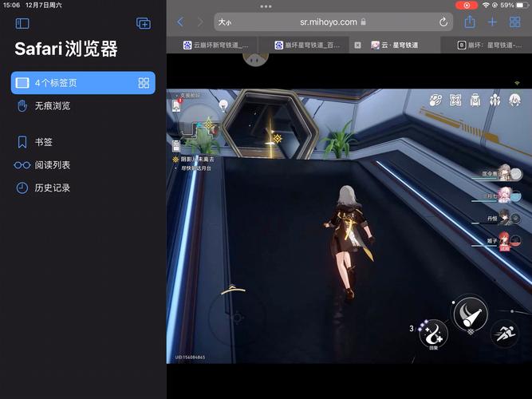Switch to 无痕浏览 private browsing
The width and height of the screenshot is (532, 399).
[x=83, y=106]
